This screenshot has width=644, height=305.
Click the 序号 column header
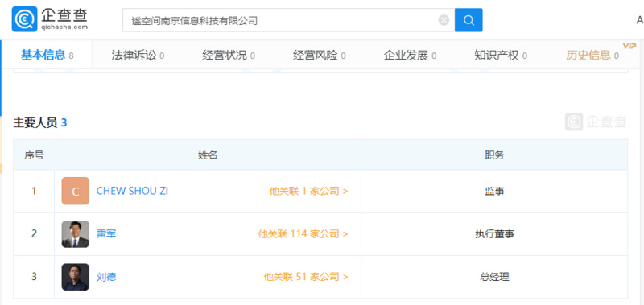click(x=34, y=155)
